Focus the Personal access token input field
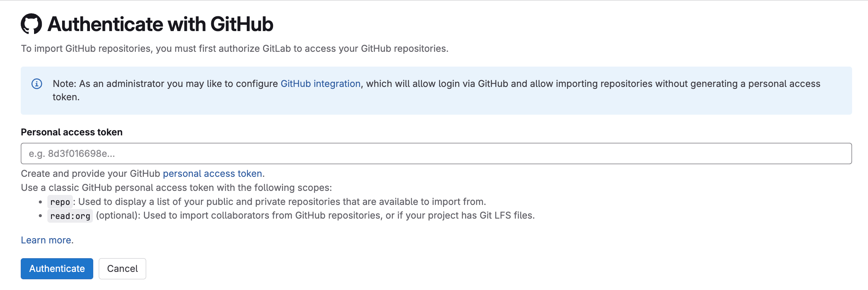 click(x=436, y=154)
